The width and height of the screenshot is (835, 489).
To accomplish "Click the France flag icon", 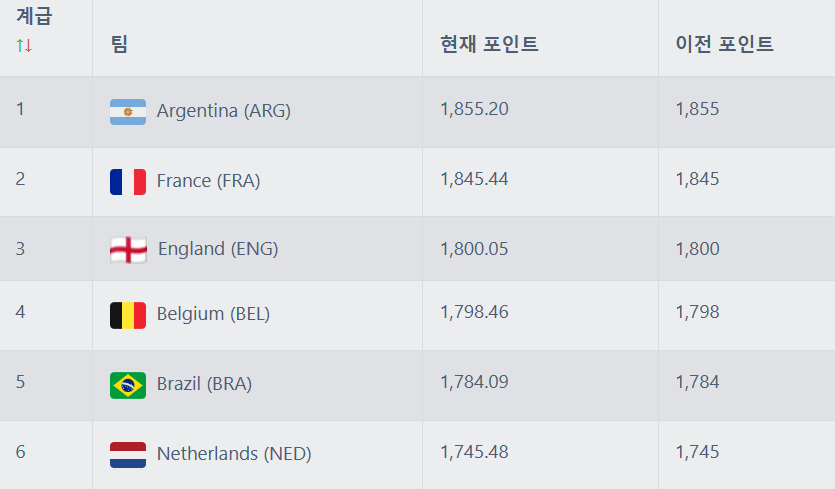I will [x=128, y=182].
